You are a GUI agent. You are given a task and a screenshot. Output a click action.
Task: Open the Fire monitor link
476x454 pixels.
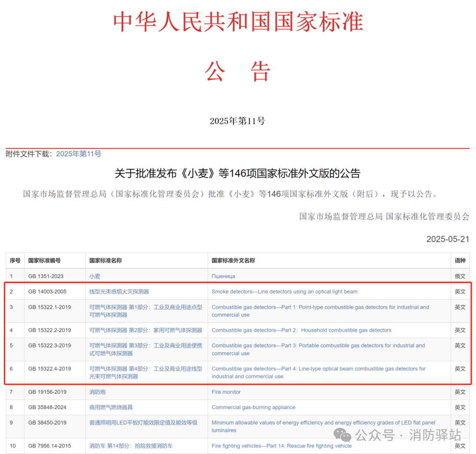226,392
